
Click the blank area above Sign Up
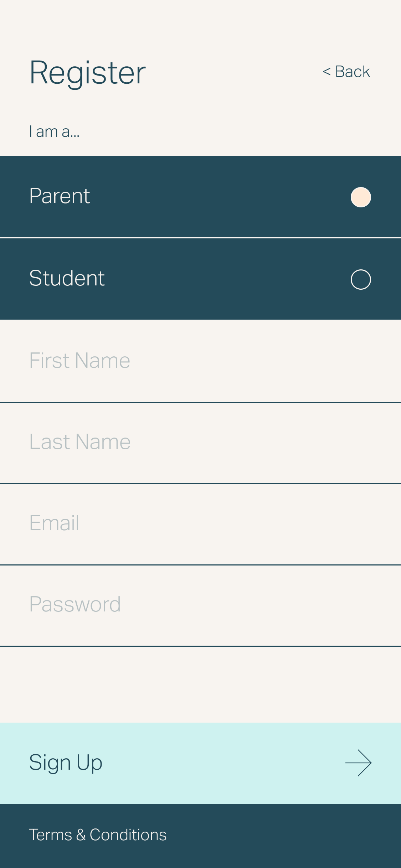(200, 684)
